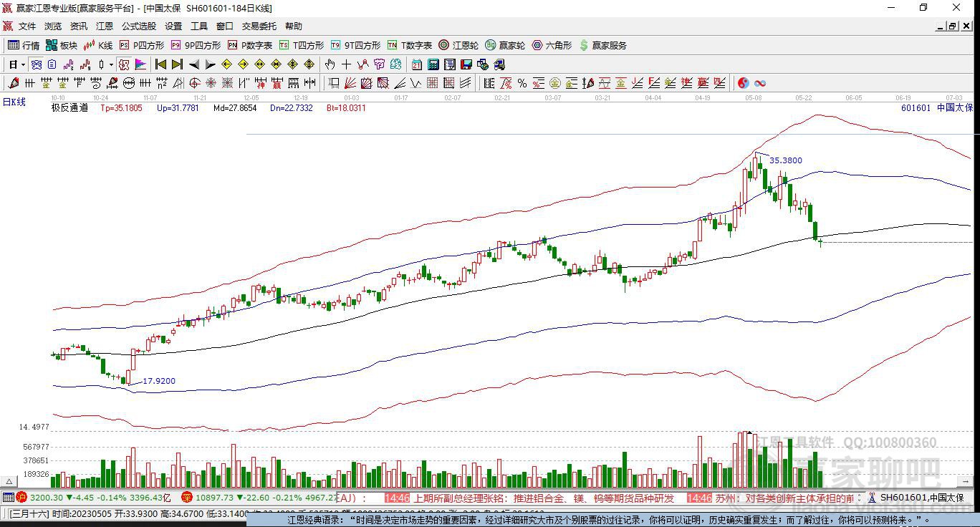Viewport: 980px width, 527px height.
Task: Open the calendar icon
Action: (417, 64)
